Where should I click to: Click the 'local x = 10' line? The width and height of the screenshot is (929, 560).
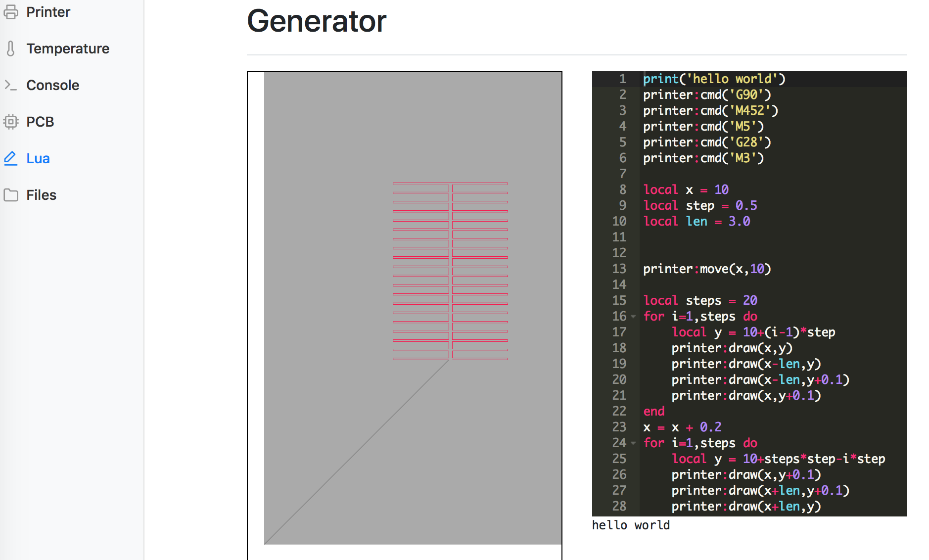[x=686, y=190]
